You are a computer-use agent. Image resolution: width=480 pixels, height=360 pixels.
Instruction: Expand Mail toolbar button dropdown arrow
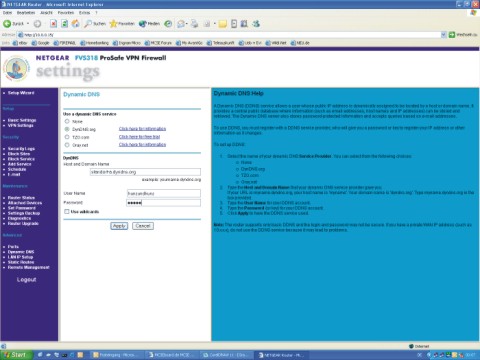[x=186, y=24]
